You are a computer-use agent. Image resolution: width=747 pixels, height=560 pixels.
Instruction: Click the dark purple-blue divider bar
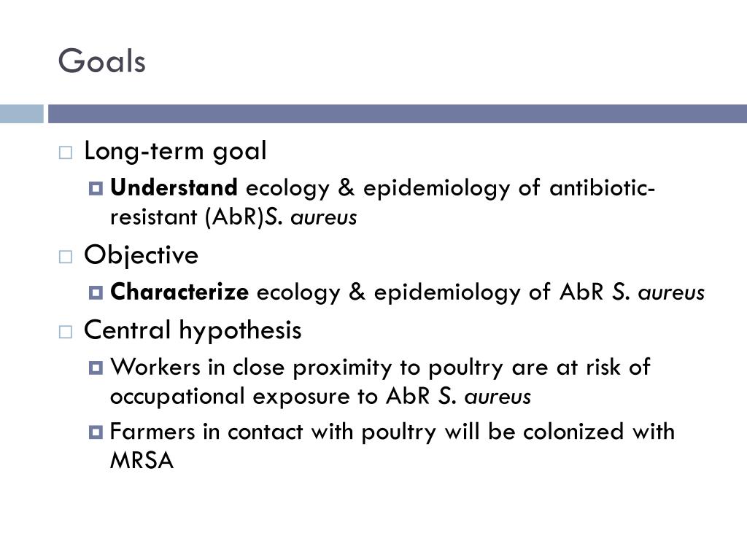tap(398, 114)
